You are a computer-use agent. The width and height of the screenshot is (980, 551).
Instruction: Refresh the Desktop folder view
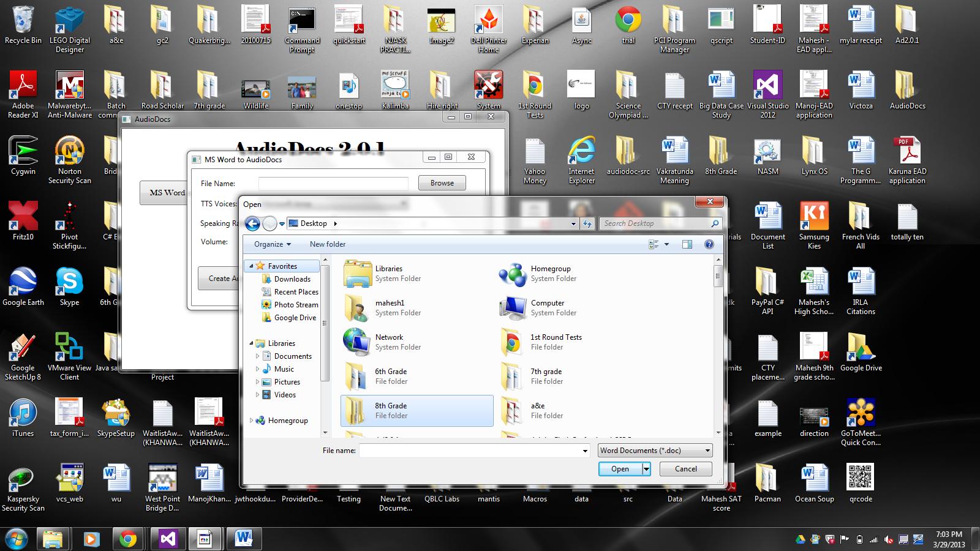587,223
